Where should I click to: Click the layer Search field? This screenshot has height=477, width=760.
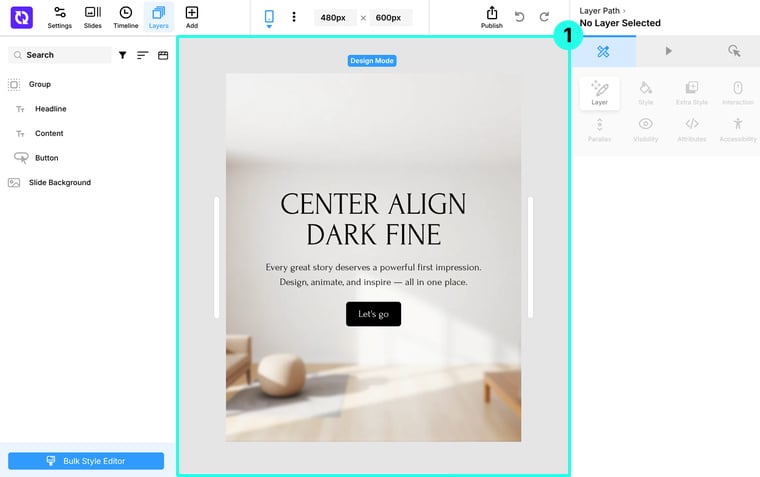[x=60, y=55]
